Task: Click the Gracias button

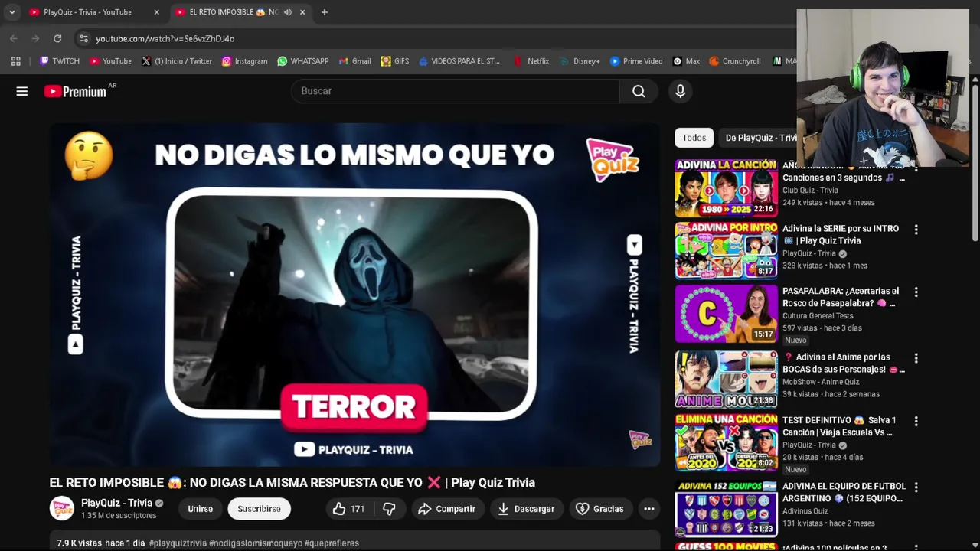Action: pos(599,509)
